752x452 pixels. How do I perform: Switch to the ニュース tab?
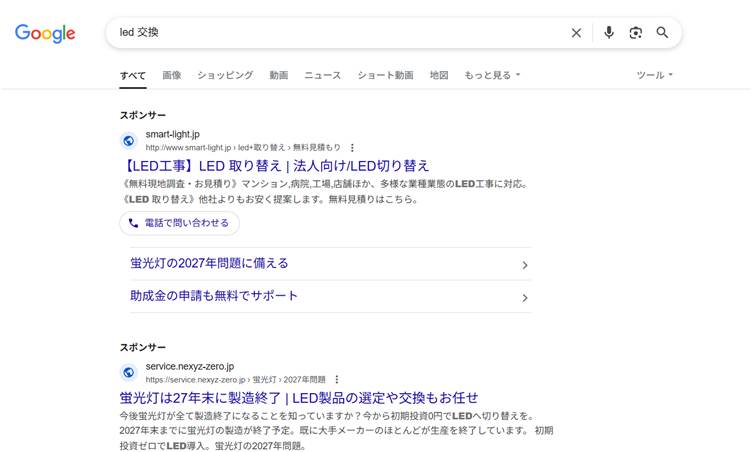coord(322,75)
